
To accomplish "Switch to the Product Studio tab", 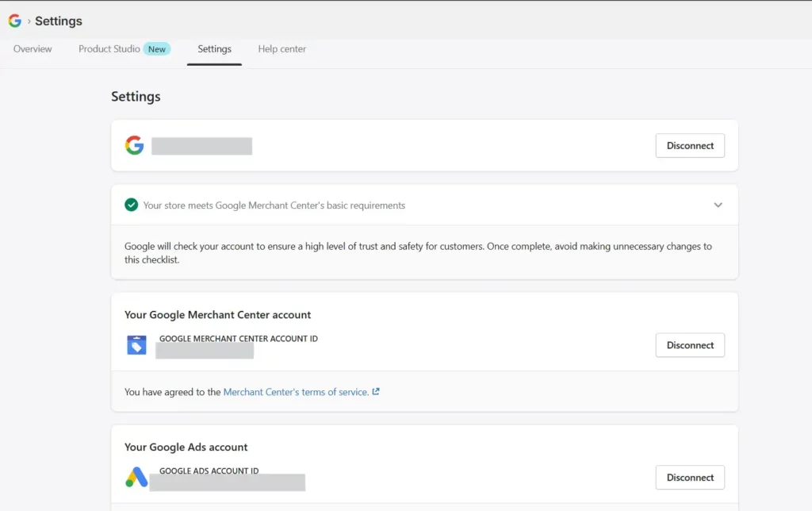I will click(x=109, y=48).
